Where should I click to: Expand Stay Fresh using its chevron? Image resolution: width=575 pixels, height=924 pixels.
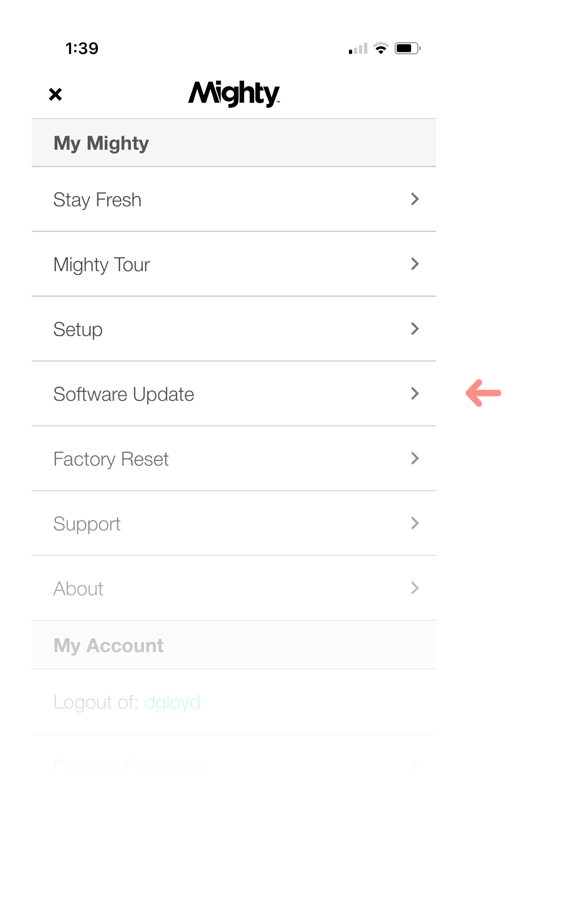click(x=415, y=199)
